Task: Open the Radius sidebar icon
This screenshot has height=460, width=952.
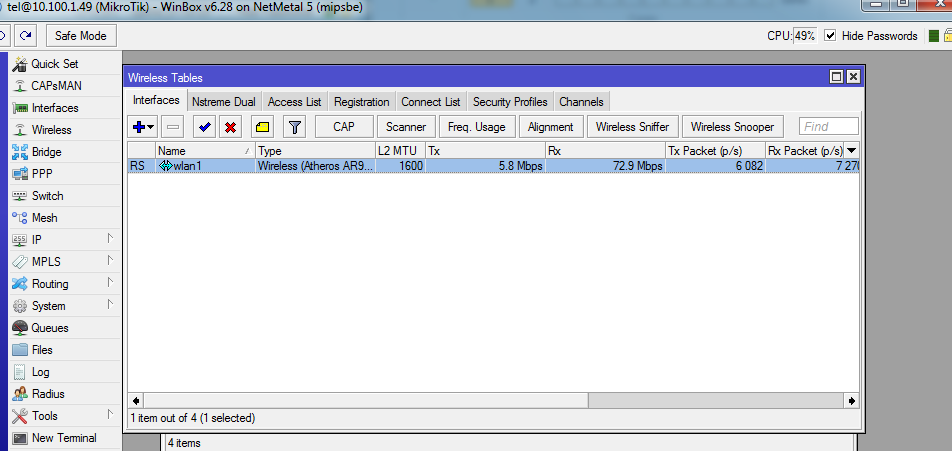Action: (20, 394)
